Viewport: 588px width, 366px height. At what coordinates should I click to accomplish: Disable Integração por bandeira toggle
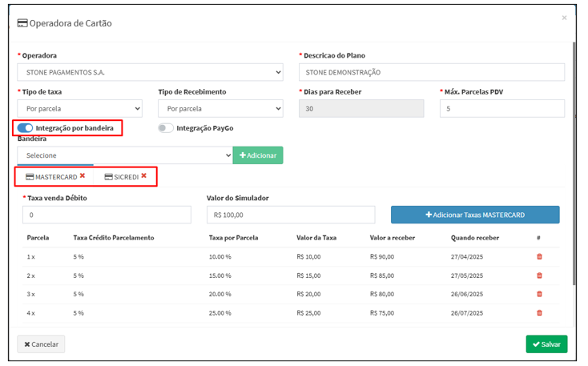(25, 128)
